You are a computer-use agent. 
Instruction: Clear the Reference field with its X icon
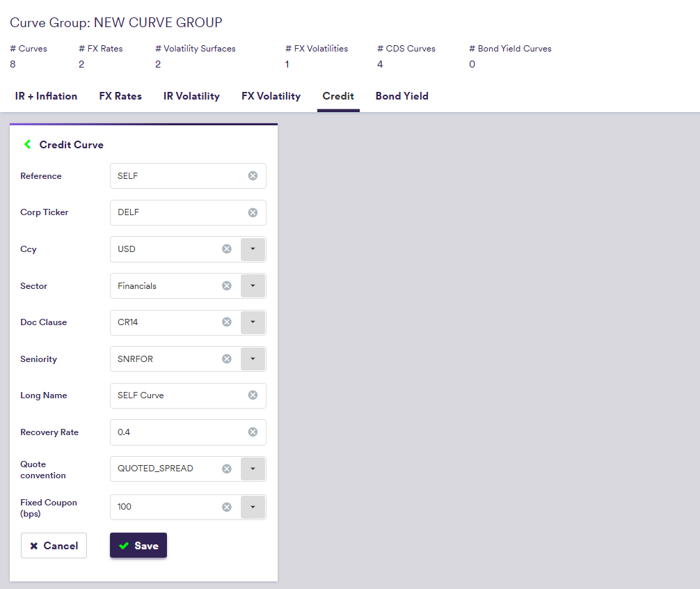click(253, 176)
